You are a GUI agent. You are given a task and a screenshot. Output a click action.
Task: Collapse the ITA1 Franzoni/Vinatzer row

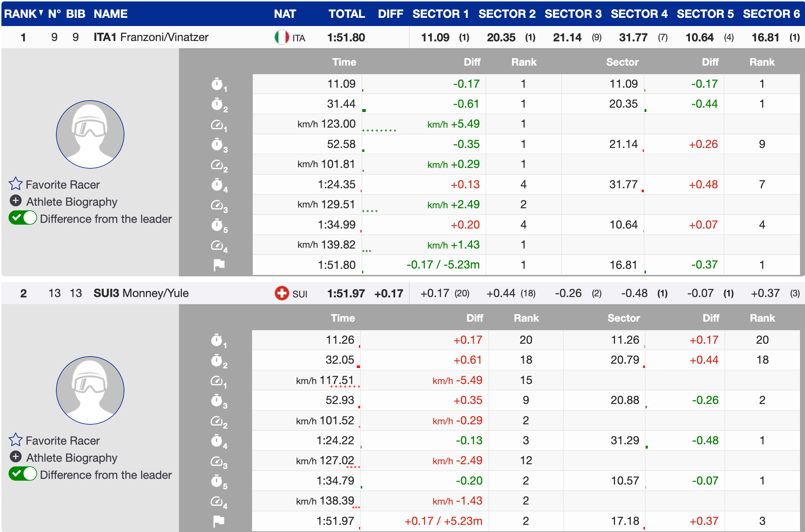(151, 37)
